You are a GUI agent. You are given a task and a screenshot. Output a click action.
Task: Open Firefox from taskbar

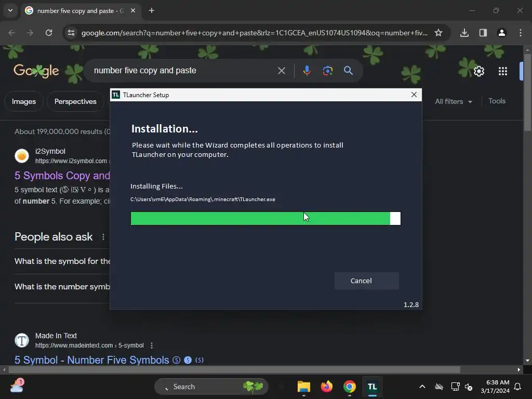[326, 387]
